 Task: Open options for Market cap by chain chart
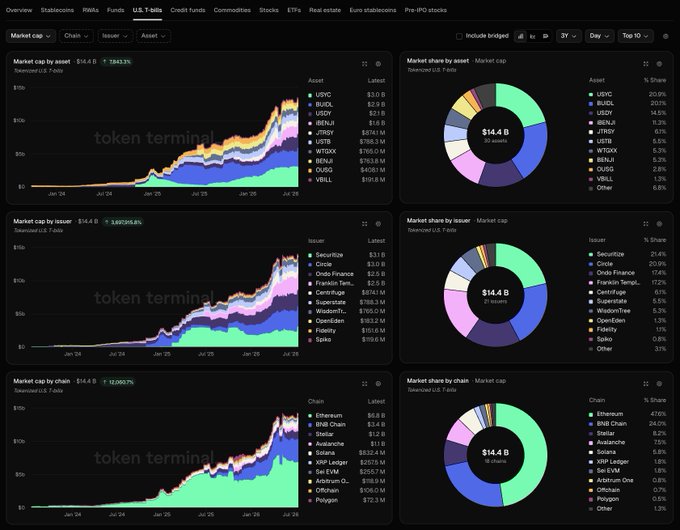[x=378, y=384]
